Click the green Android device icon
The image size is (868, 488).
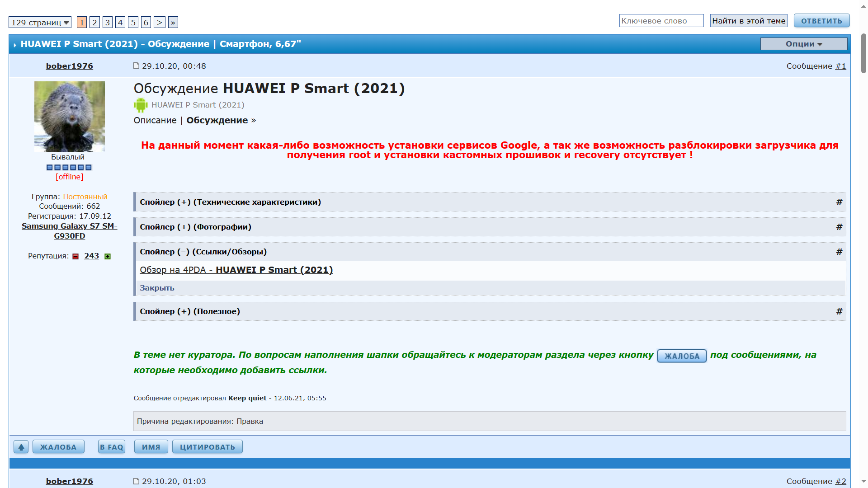(141, 105)
